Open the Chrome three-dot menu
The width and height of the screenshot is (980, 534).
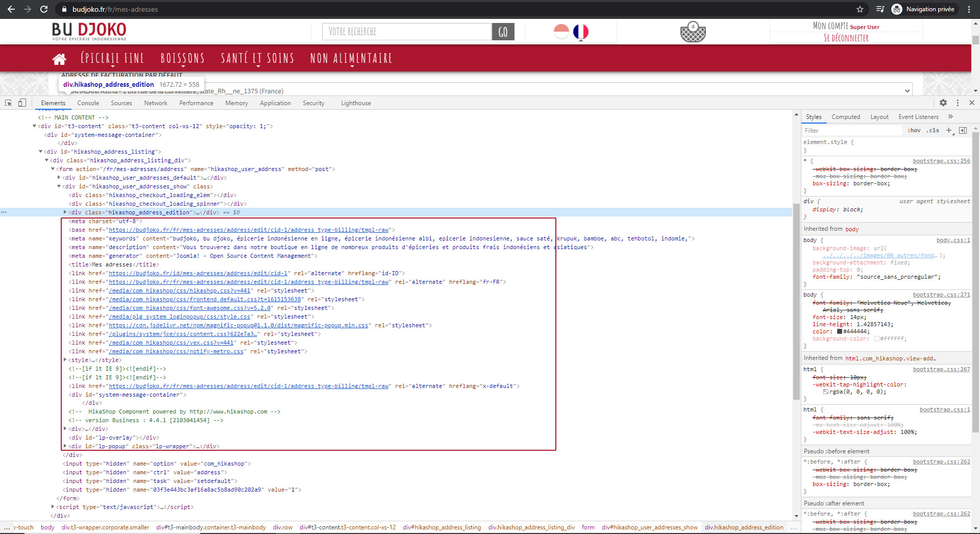(969, 9)
